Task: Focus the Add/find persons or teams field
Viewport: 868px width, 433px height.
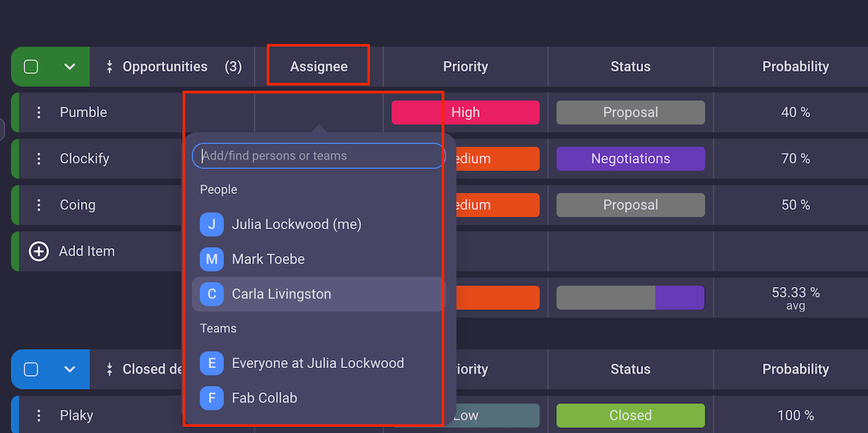Action: (318, 156)
